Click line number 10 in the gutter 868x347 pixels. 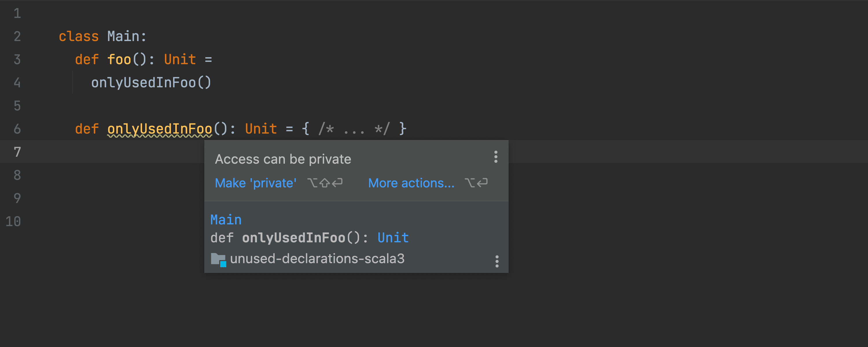14,222
